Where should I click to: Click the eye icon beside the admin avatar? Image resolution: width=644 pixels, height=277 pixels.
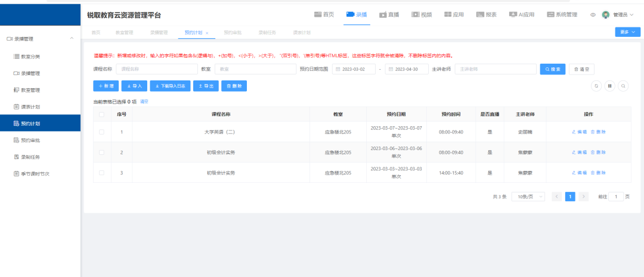click(593, 15)
